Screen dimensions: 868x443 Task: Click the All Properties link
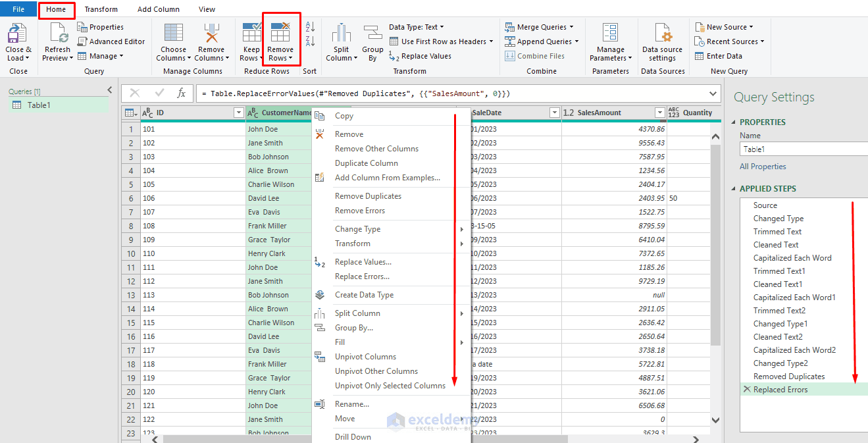tap(763, 167)
